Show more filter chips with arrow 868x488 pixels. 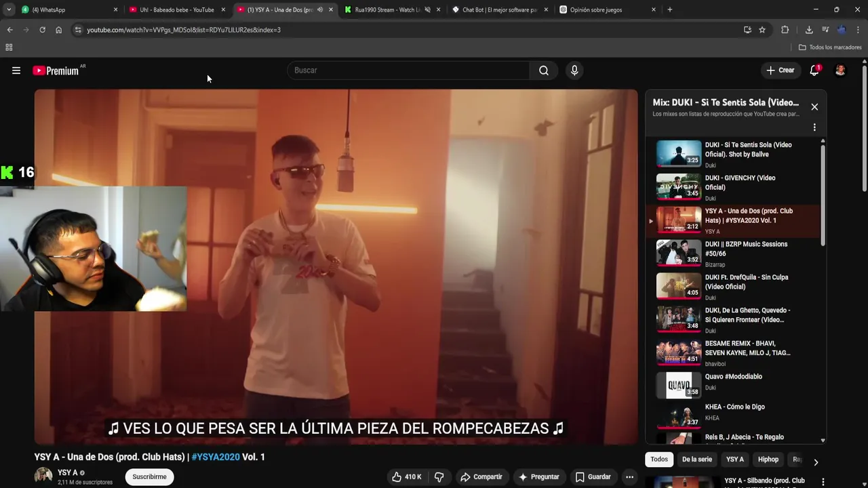pyautogui.click(x=816, y=462)
